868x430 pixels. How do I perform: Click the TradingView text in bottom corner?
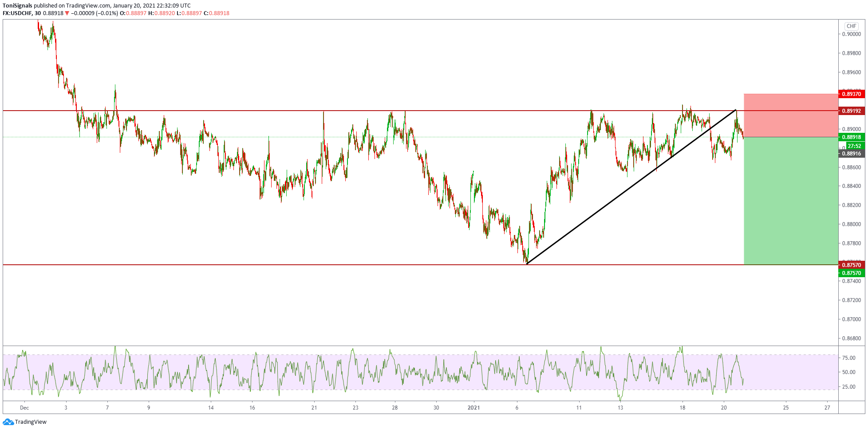pyautogui.click(x=31, y=422)
